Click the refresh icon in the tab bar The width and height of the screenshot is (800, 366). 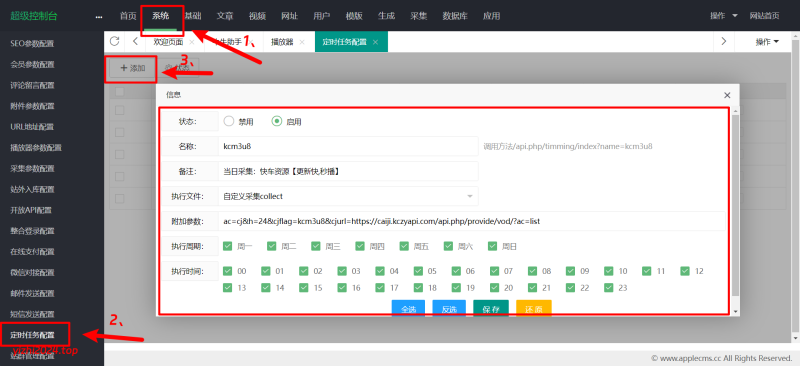point(115,41)
